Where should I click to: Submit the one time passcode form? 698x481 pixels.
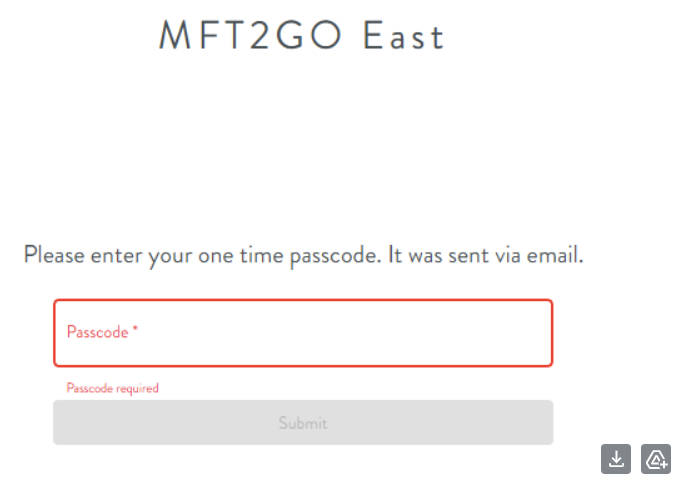pyautogui.click(x=303, y=423)
